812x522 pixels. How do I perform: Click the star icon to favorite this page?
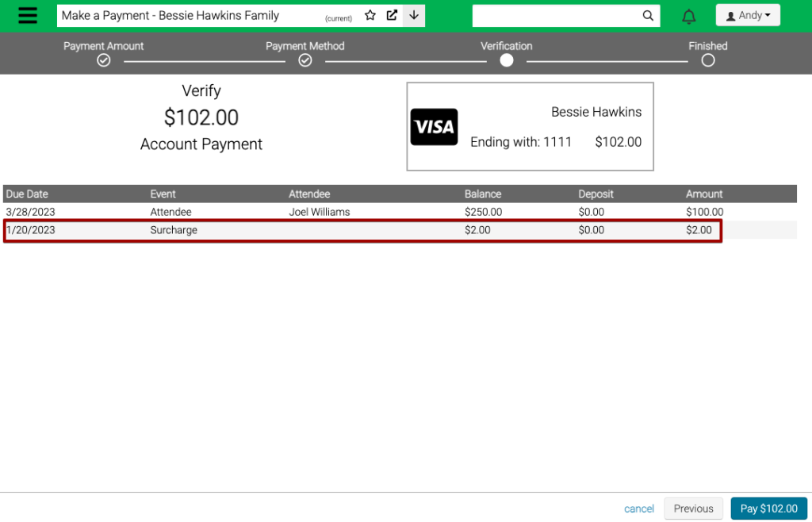(370, 14)
